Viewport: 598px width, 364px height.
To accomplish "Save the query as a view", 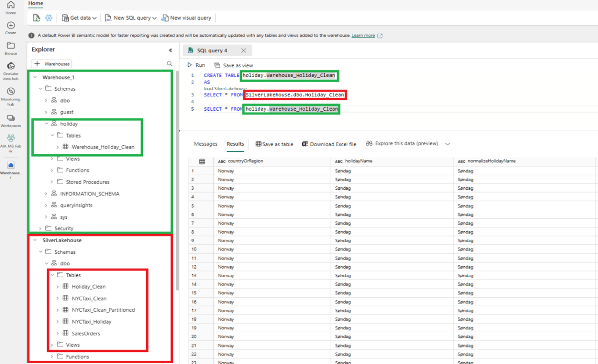I will pos(234,65).
